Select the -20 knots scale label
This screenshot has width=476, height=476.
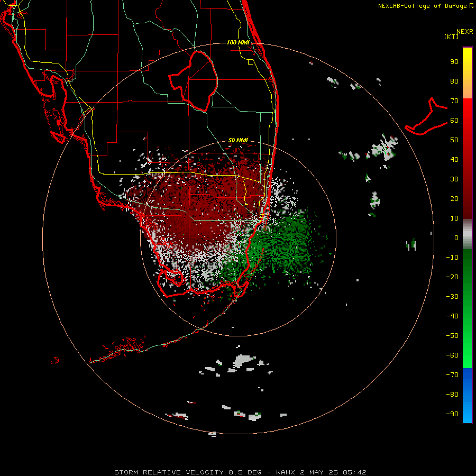tap(452, 277)
